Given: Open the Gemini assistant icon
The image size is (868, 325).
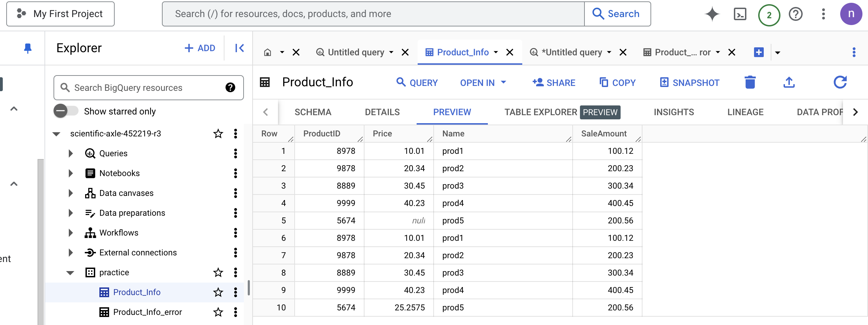Looking at the screenshot, I should coord(713,14).
